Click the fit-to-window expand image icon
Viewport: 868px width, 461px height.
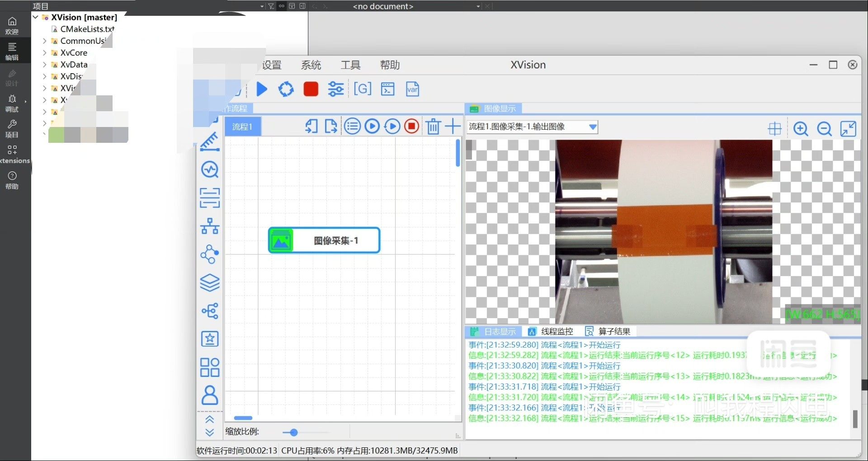click(848, 129)
